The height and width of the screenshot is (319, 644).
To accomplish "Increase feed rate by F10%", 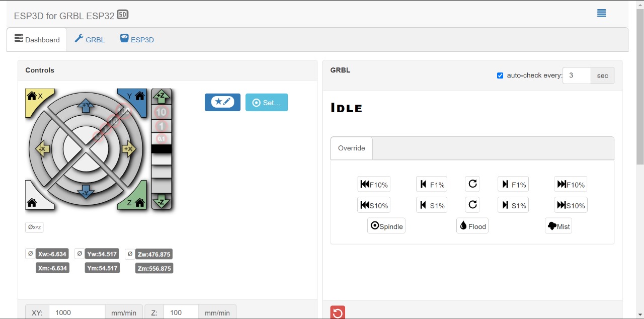I will point(571,185).
